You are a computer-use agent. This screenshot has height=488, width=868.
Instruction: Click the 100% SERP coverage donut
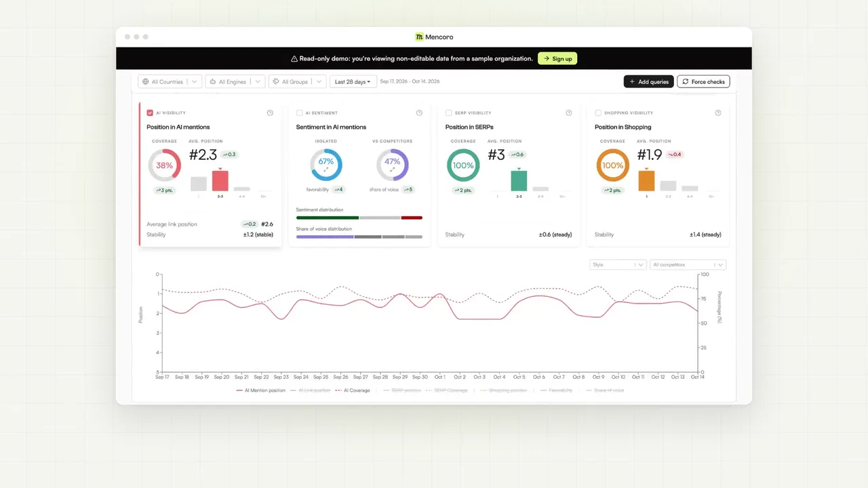(x=463, y=165)
